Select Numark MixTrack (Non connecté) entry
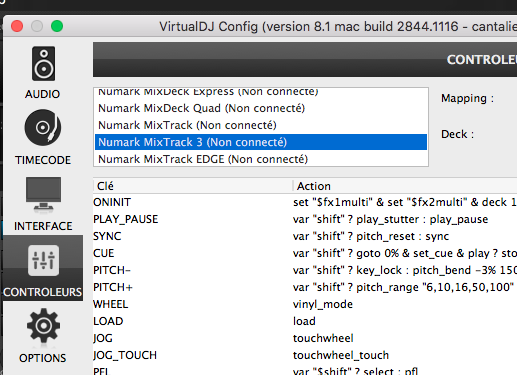 (261, 125)
